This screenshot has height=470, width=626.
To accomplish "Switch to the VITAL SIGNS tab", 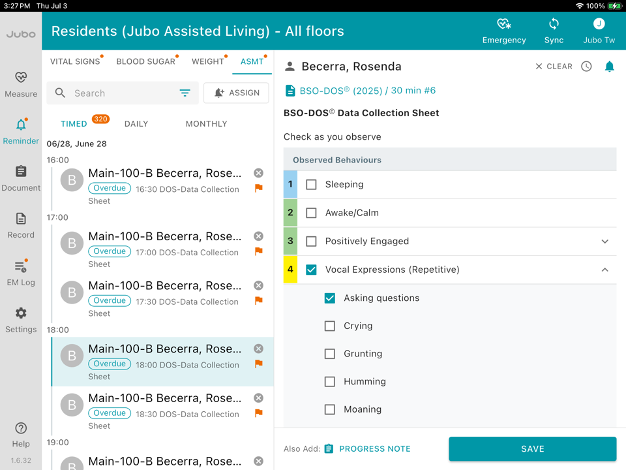I will [x=75, y=61].
